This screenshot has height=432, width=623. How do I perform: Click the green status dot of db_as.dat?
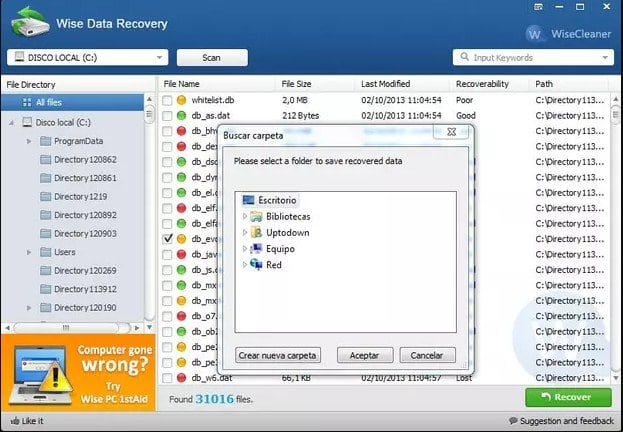click(x=181, y=116)
